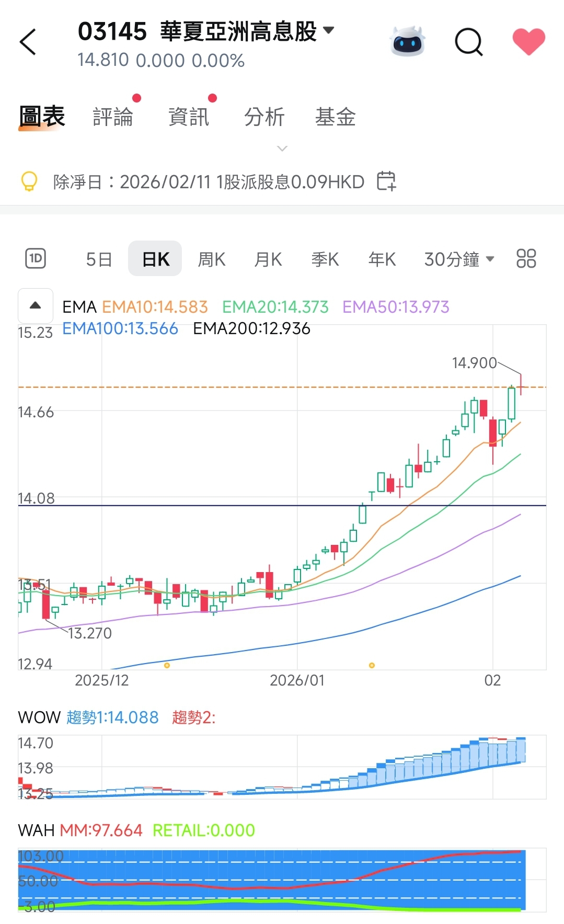Tap the EMA50:13.973 label

coord(396,307)
